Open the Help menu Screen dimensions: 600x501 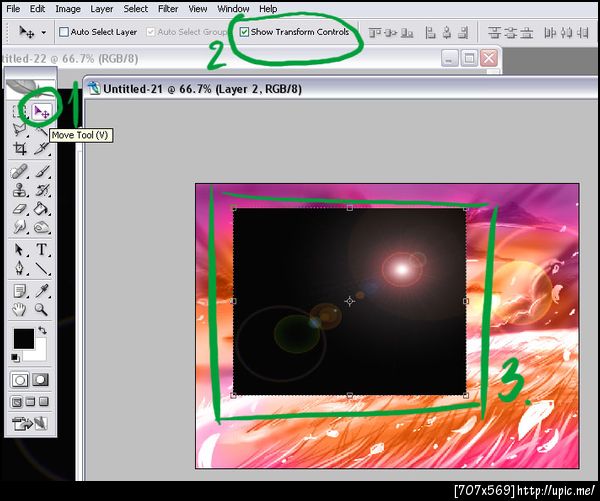(x=268, y=8)
